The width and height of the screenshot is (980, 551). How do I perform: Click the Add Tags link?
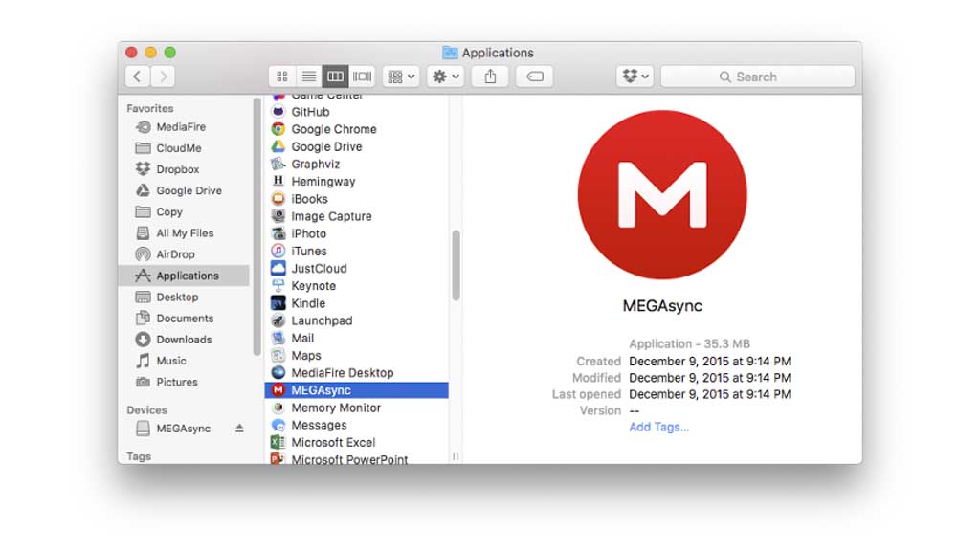click(658, 428)
